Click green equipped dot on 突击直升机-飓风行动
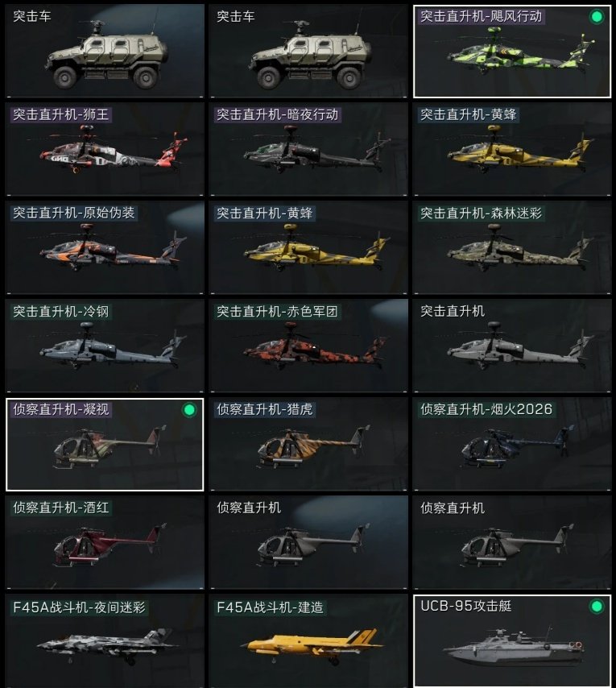The width and height of the screenshot is (616, 688). click(596, 17)
